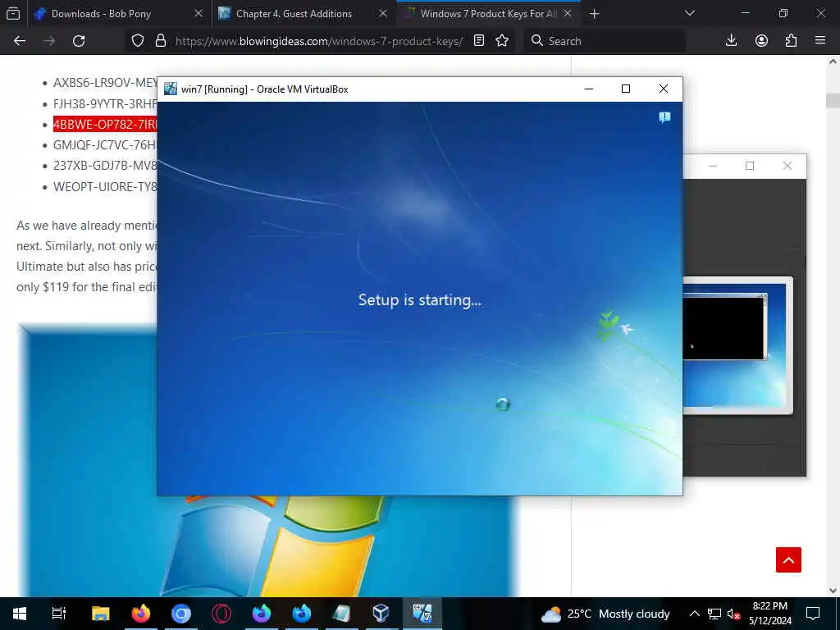
Task: Select Windows 7 Product Keys tab
Action: [487, 14]
